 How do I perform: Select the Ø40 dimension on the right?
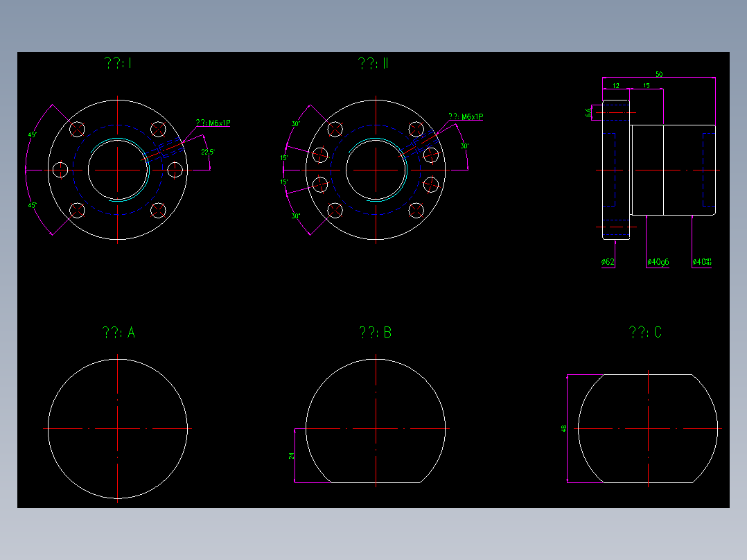pos(703,262)
